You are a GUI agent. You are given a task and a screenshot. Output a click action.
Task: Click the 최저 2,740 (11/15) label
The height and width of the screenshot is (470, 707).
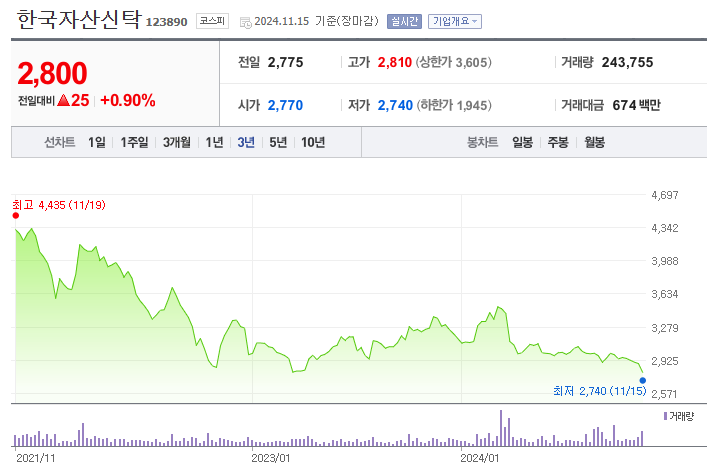(600, 391)
